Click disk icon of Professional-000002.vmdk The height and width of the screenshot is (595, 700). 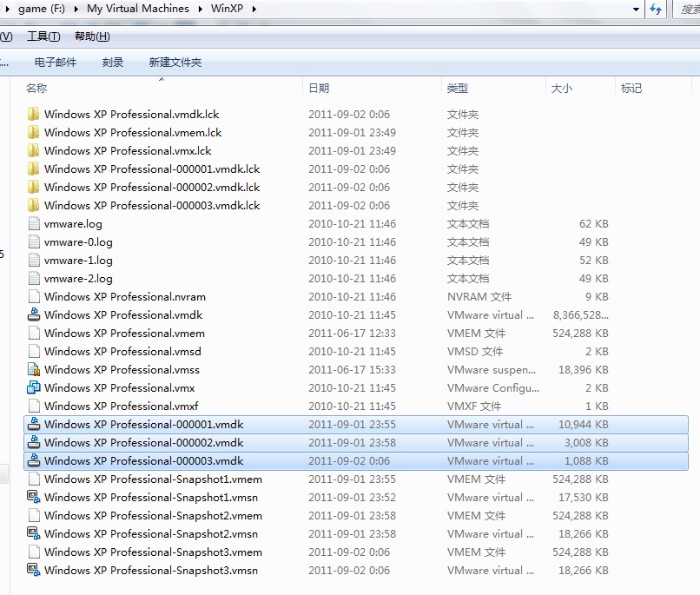coord(34,442)
